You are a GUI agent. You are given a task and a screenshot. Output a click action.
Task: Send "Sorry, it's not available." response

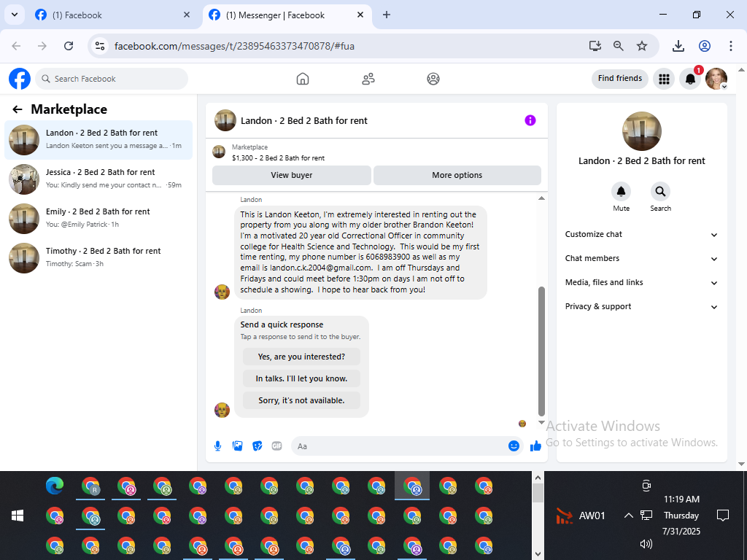pos(301,400)
